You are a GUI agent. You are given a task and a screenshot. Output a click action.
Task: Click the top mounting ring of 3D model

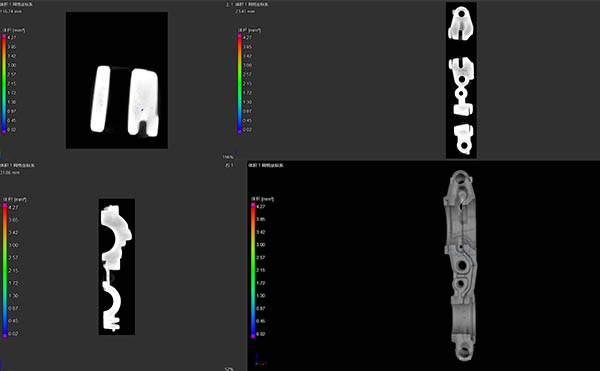point(461,177)
